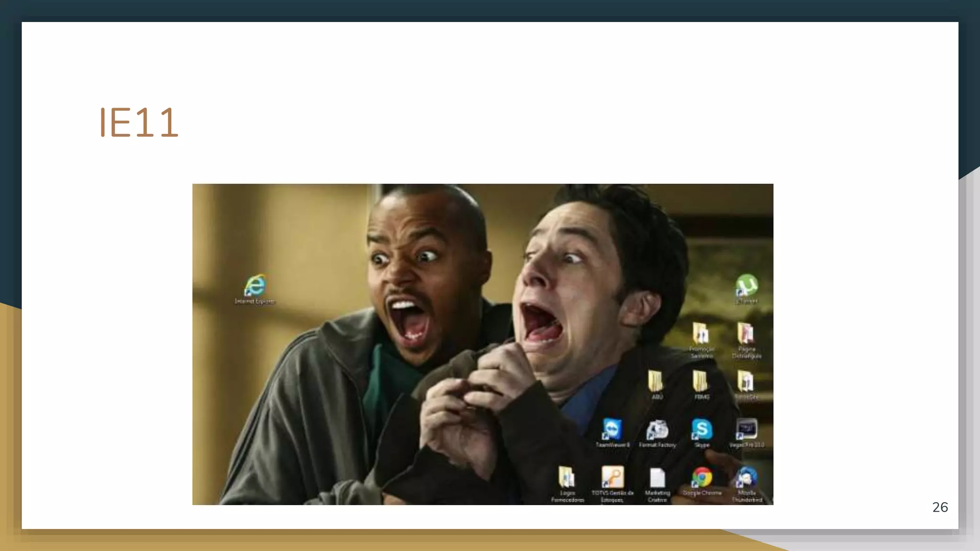Open the Format Factory shortcut

pyautogui.click(x=657, y=430)
